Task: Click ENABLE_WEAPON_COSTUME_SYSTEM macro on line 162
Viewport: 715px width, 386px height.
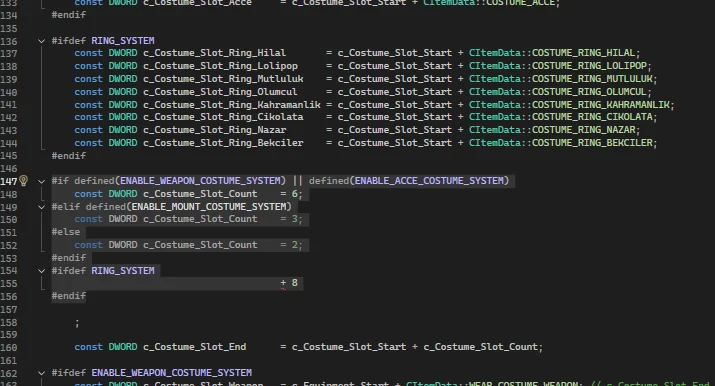Action: (171, 373)
